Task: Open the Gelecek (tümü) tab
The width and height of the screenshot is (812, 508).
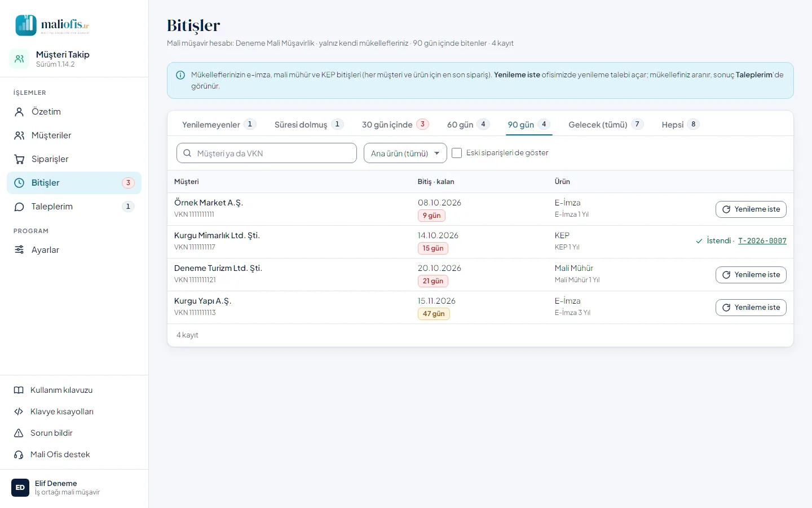Action: click(606, 124)
